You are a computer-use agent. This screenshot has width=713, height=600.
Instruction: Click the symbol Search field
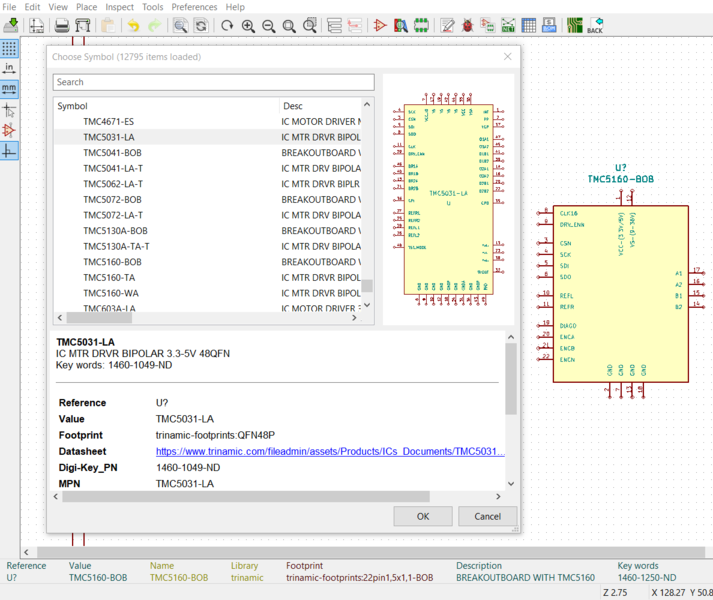(213, 82)
